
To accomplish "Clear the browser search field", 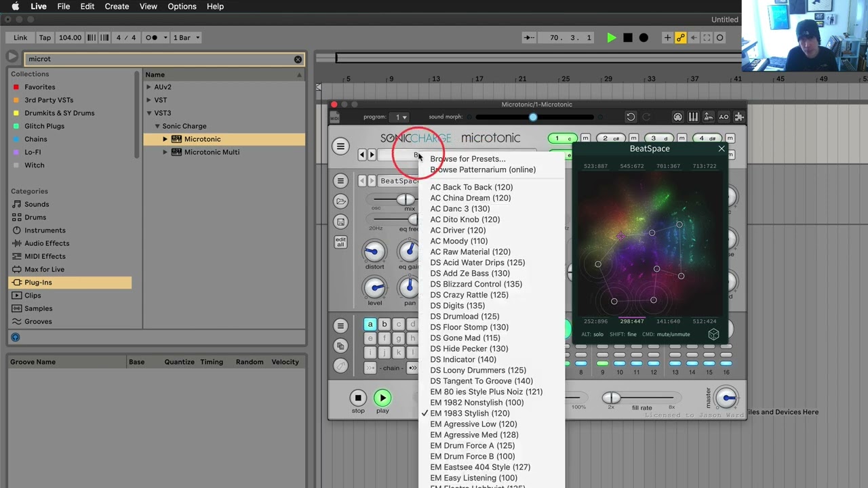I will pyautogui.click(x=298, y=59).
